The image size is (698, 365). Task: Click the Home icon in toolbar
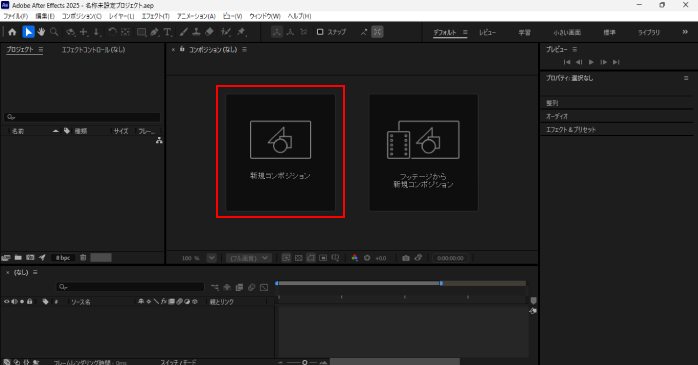click(x=12, y=32)
